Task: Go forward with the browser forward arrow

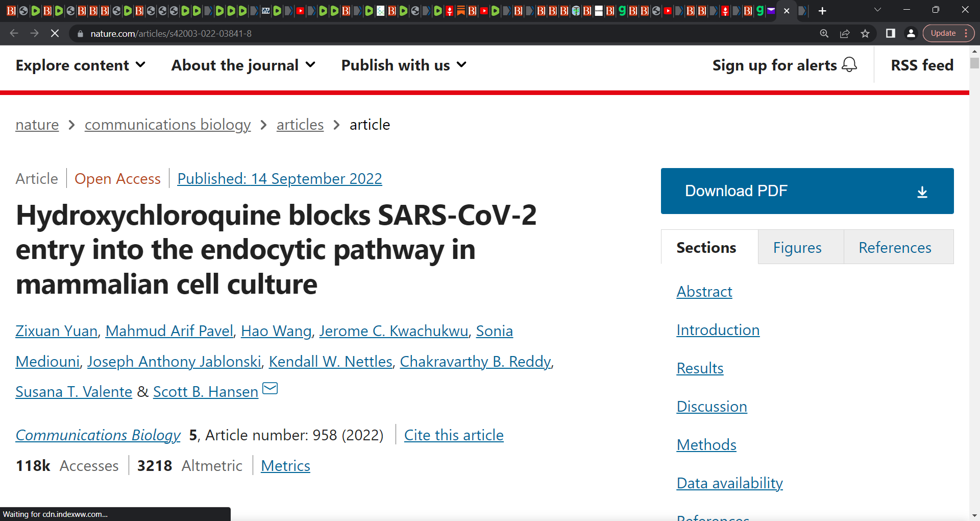Action: click(x=34, y=33)
